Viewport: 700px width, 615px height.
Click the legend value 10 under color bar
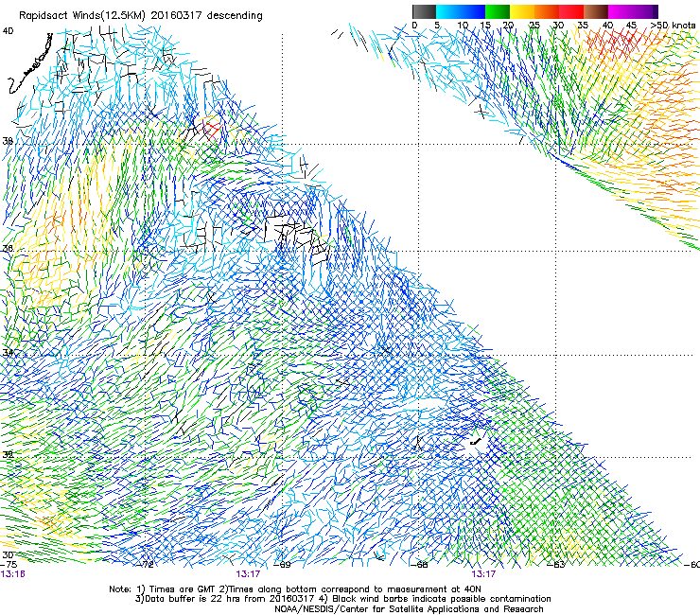click(463, 26)
